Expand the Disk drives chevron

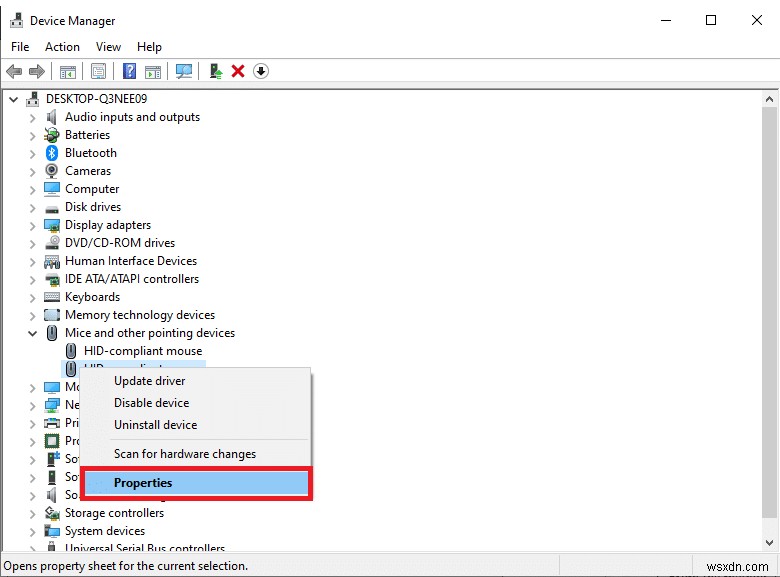pyautogui.click(x=32, y=208)
